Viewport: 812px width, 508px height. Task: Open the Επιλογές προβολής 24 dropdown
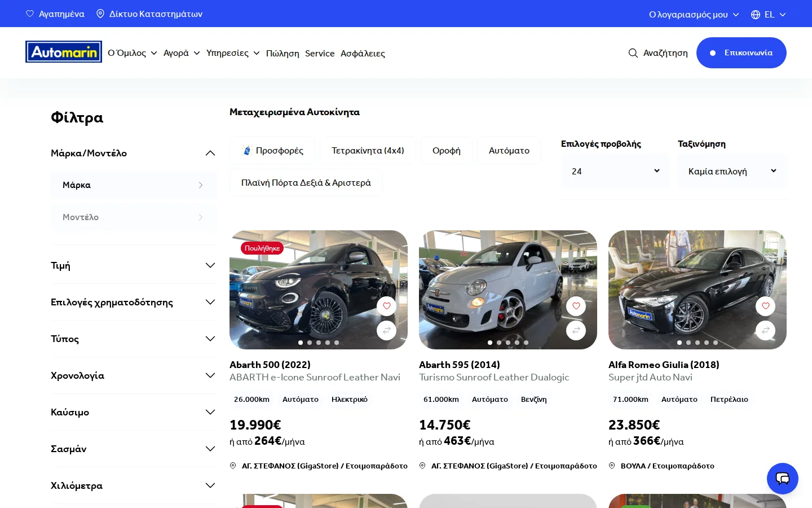point(615,171)
